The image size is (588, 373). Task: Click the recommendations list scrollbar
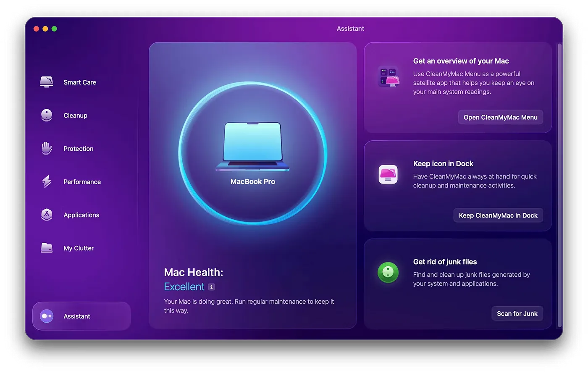[559, 185]
